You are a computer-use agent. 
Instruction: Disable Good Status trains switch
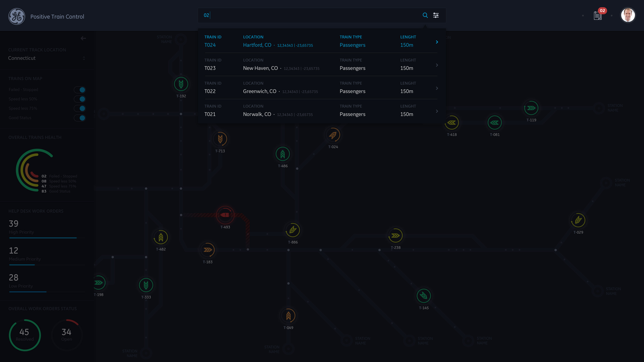[80, 118]
